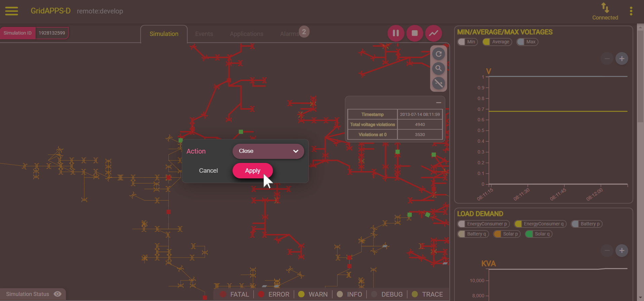
Task: Click the remote:develop version text
Action: [100, 11]
